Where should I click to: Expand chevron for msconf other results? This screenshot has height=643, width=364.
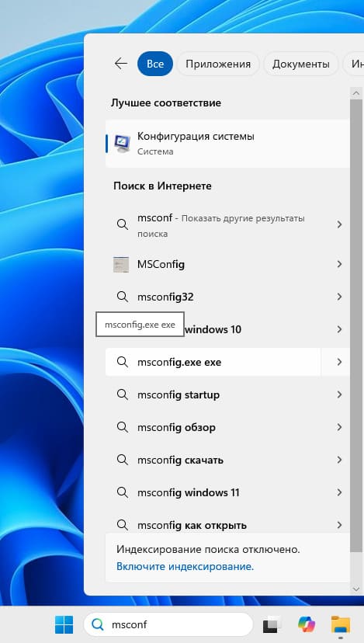[x=339, y=224]
